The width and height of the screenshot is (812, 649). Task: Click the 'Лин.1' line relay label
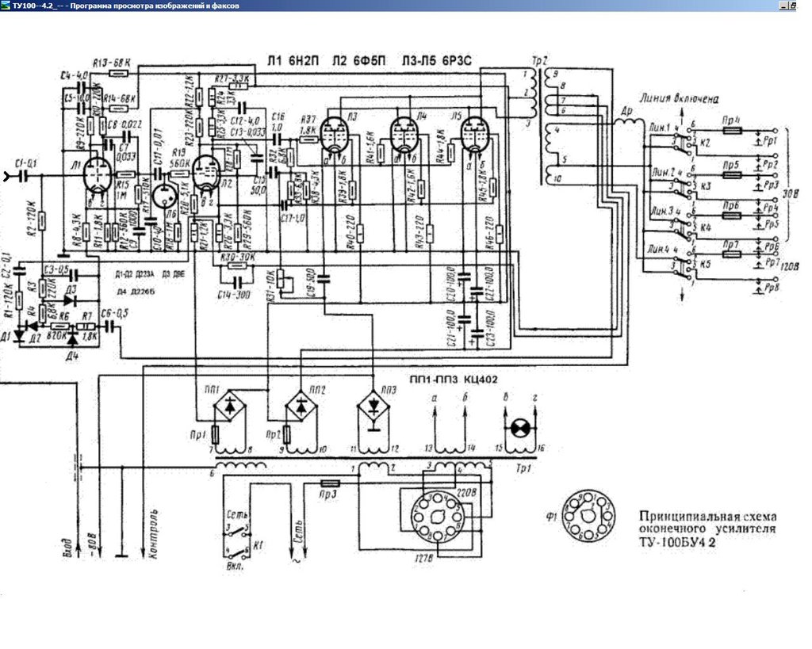[x=661, y=127]
